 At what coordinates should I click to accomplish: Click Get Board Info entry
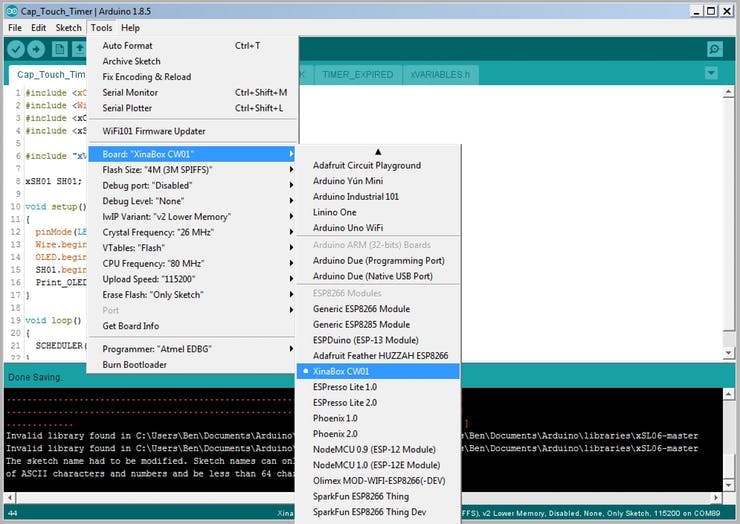point(193,326)
